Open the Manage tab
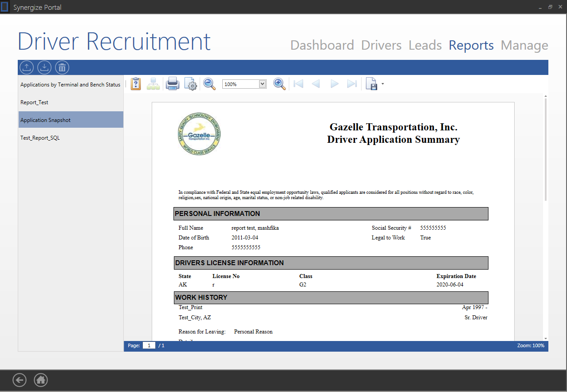The height and width of the screenshot is (392, 567). click(x=524, y=45)
